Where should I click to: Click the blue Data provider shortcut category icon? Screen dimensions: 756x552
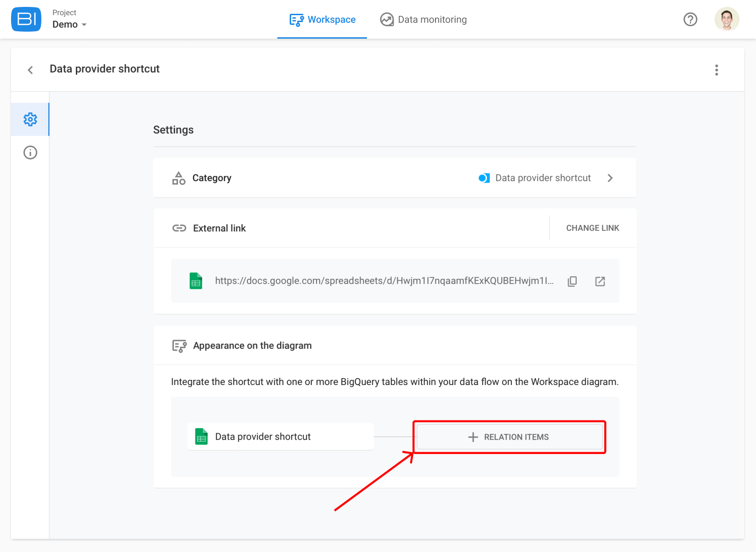coord(484,178)
